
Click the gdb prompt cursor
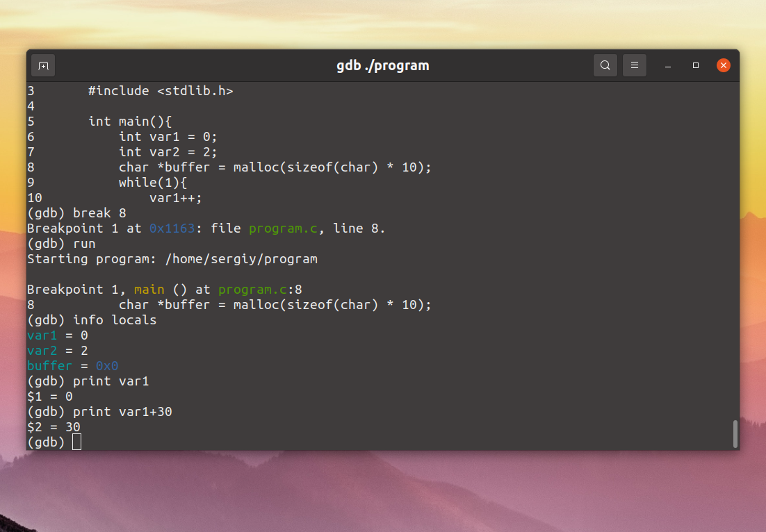(x=76, y=442)
